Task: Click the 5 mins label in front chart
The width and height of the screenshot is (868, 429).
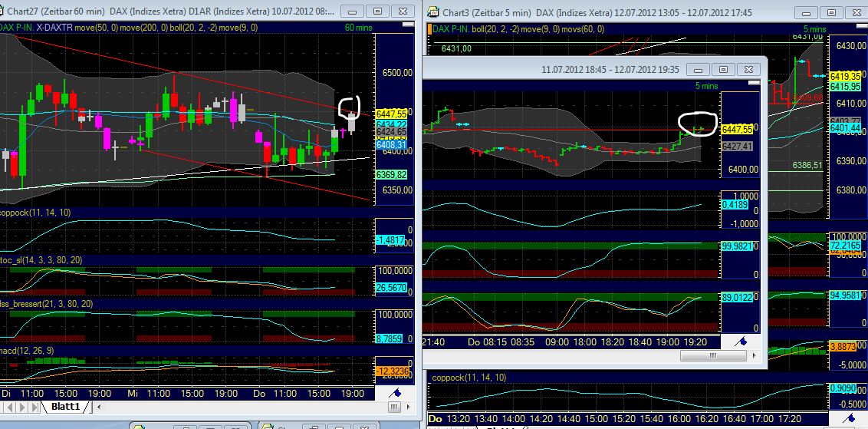Action: [706, 86]
